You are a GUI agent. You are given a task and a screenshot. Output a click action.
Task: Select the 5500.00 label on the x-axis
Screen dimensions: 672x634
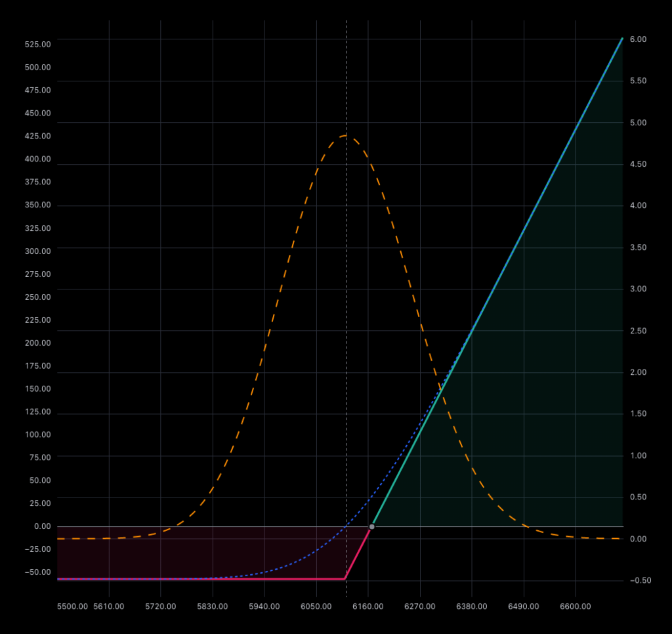(73, 606)
